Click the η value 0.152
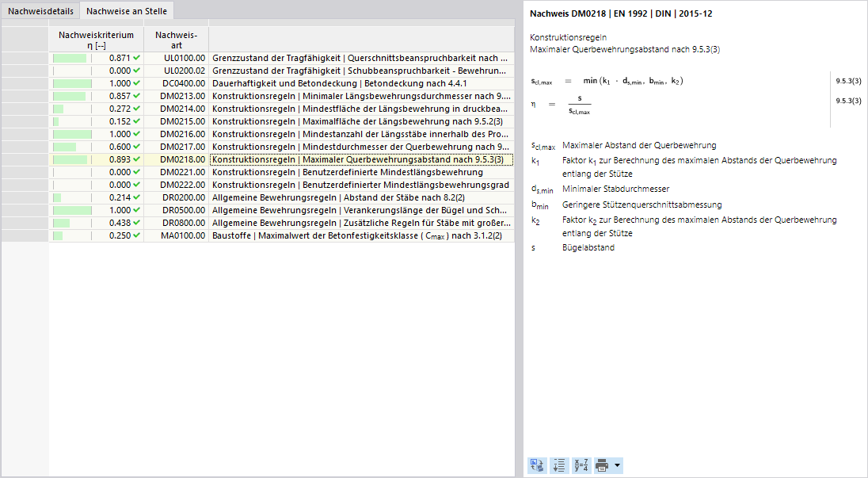Viewport: 868px width, 478px height. [120, 121]
